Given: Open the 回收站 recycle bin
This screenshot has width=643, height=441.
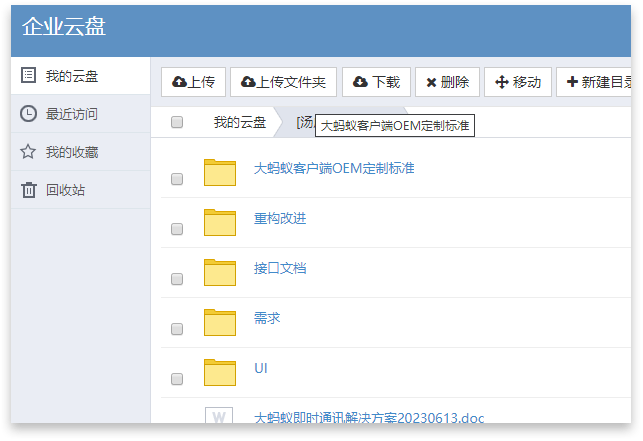Looking at the screenshot, I should point(65,190).
